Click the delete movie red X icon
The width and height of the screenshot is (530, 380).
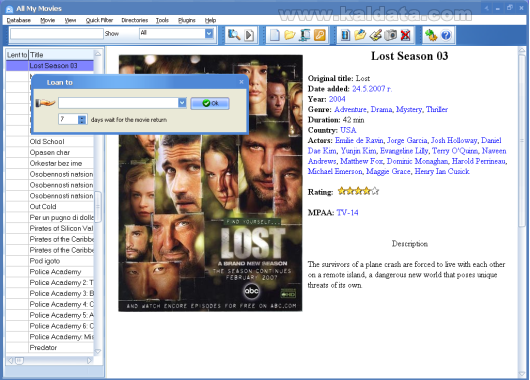click(405, 35)
